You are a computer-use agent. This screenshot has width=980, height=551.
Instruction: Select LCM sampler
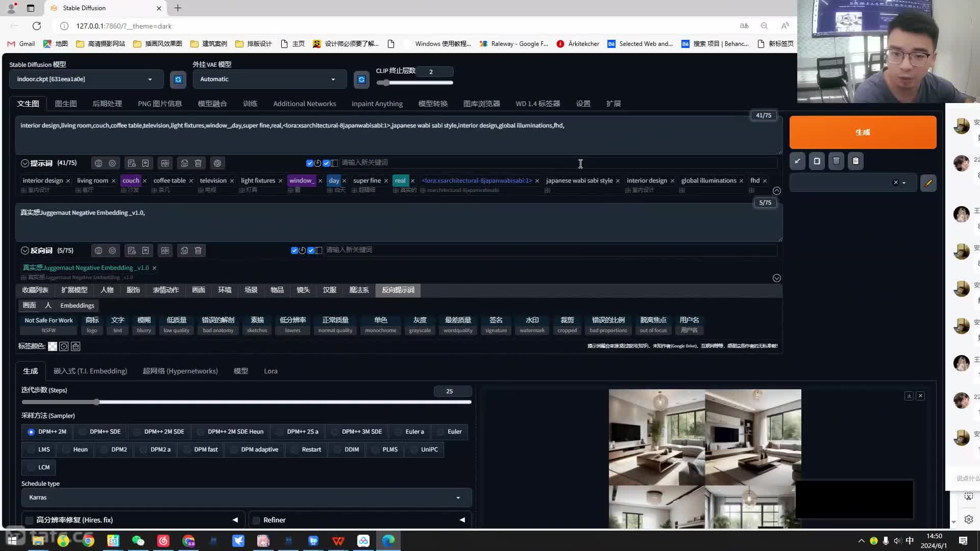39,467
